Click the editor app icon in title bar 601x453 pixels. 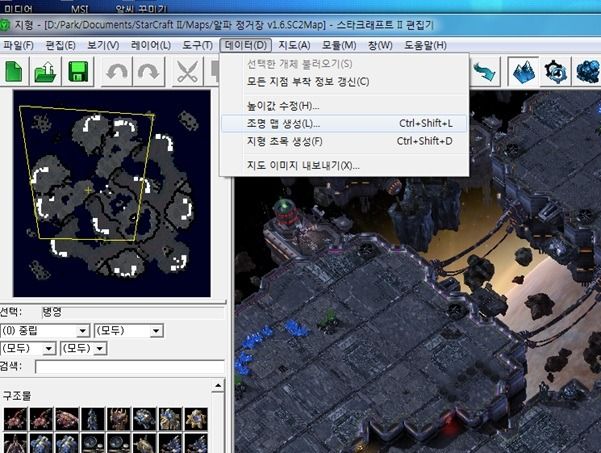click(4, 25)
